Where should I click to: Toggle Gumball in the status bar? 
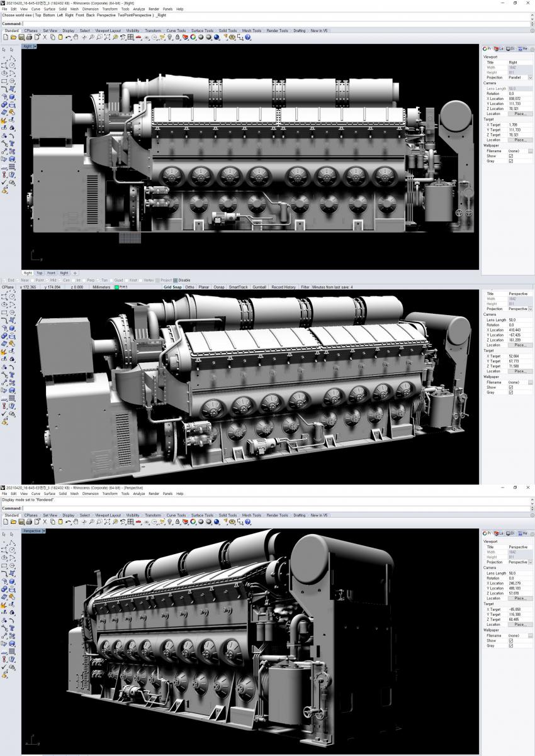tap(259, 287)
